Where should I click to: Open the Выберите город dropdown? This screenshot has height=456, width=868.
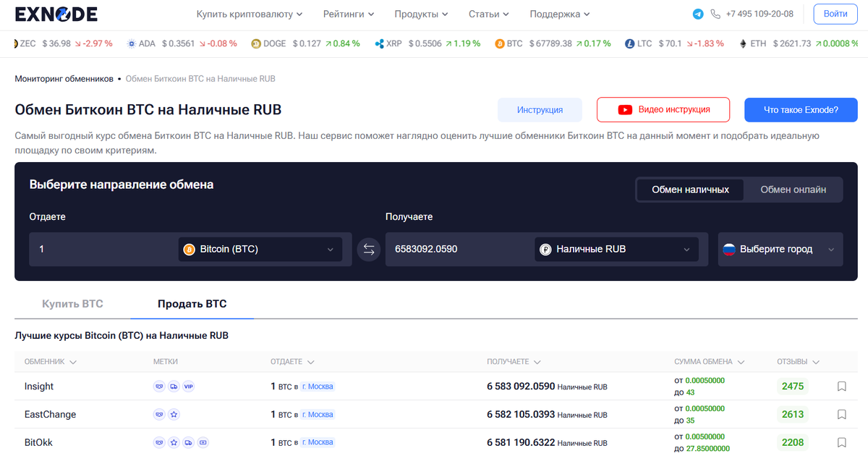780,249
